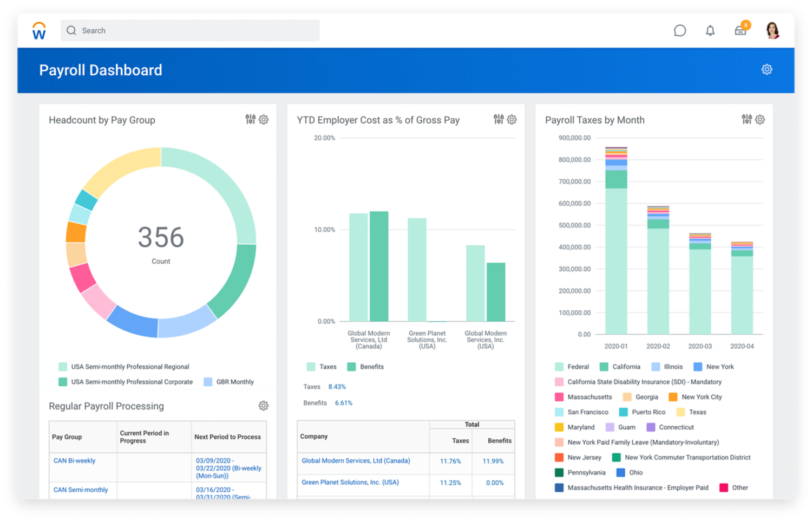
Task: Click the Workday logo home icon
Action: [39, 31]
